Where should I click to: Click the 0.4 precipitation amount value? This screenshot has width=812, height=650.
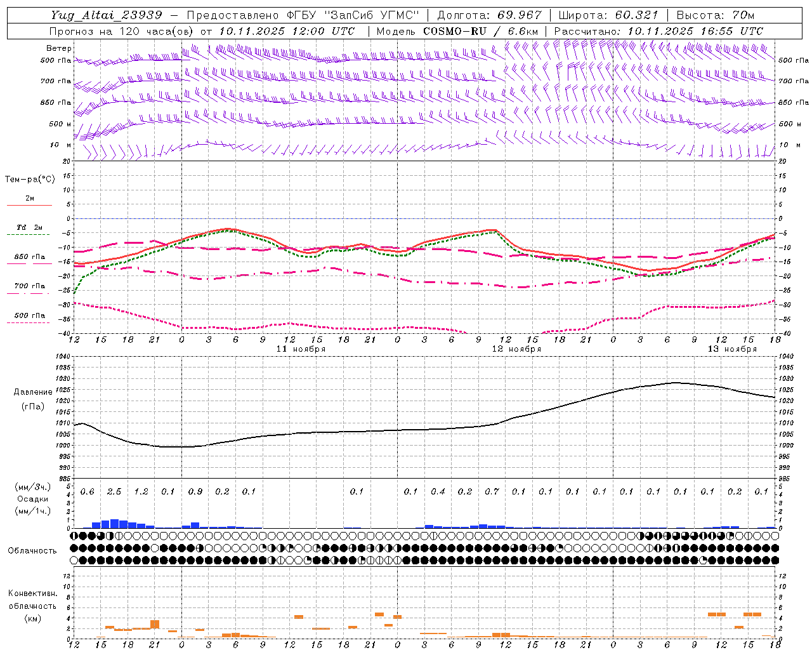point(438,491)
